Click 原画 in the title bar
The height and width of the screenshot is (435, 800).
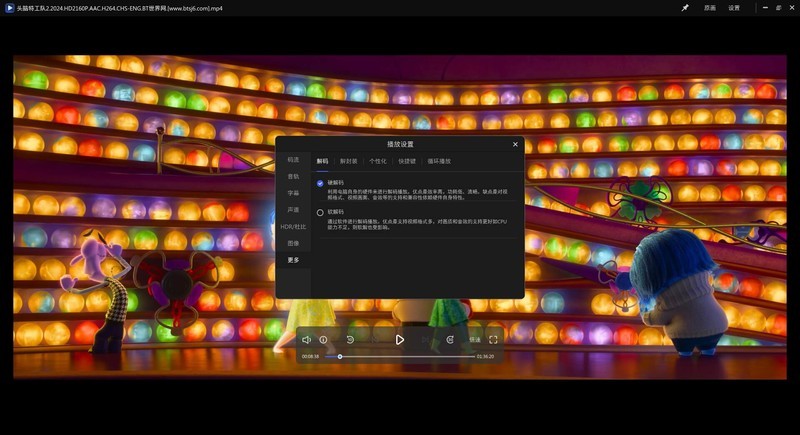[710, 8]
